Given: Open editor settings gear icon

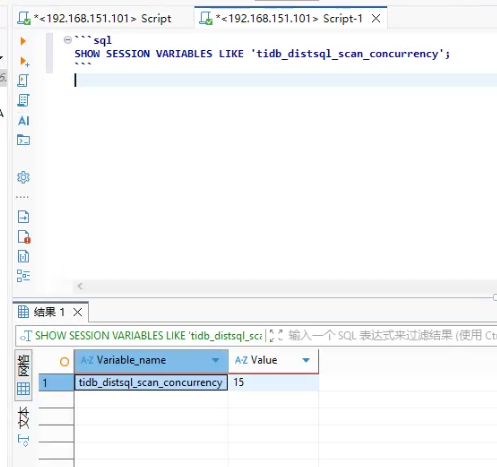Looking at the screenshot, I should pos(23,177).
